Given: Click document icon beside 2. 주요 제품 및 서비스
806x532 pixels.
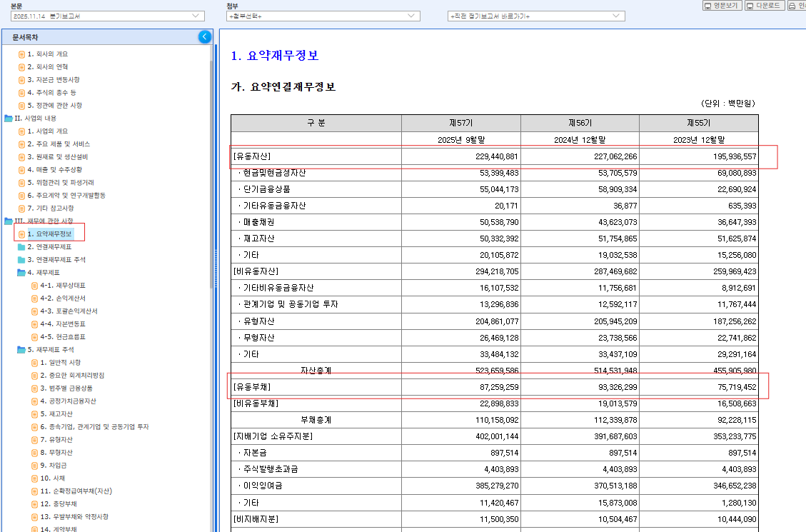Looking at the screenshot, I should click(x=21, y=144).
